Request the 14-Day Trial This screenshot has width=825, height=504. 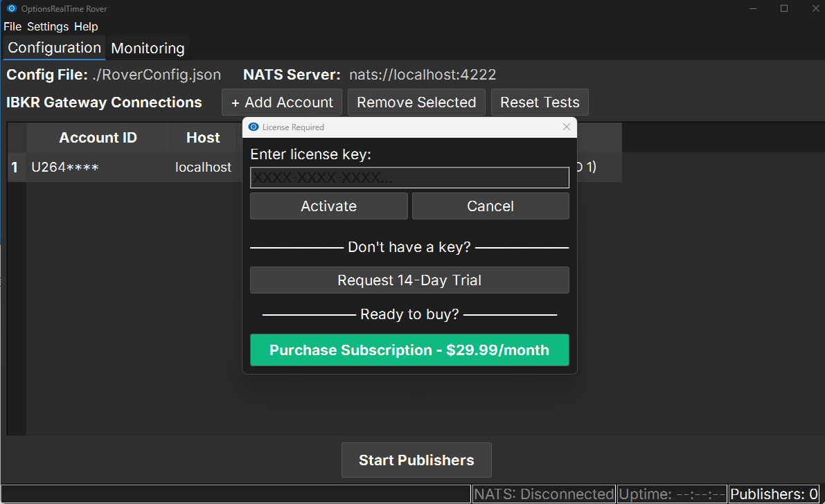pyautogui.click(x=409, y=280)
